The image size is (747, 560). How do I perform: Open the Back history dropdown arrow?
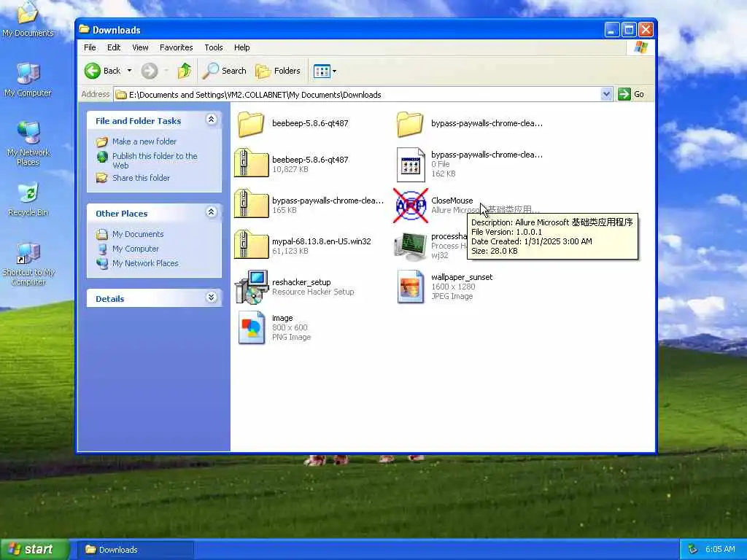pos(129,71)
